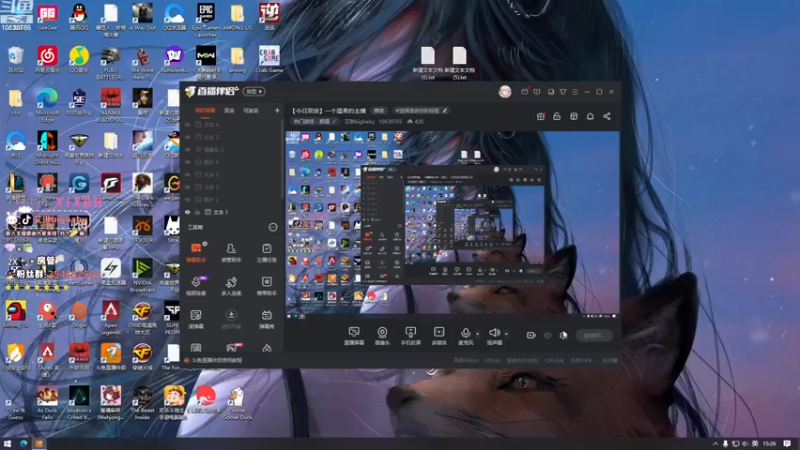Image resolution: width=800 pixels, height=450 pixels.
Task: Open the hamburger menu in title bar
Action: pos(575,92)
